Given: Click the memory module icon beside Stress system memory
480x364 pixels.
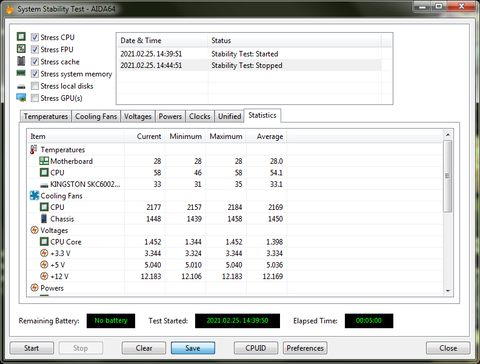Looking at the screenshot, I should [21, 73].
